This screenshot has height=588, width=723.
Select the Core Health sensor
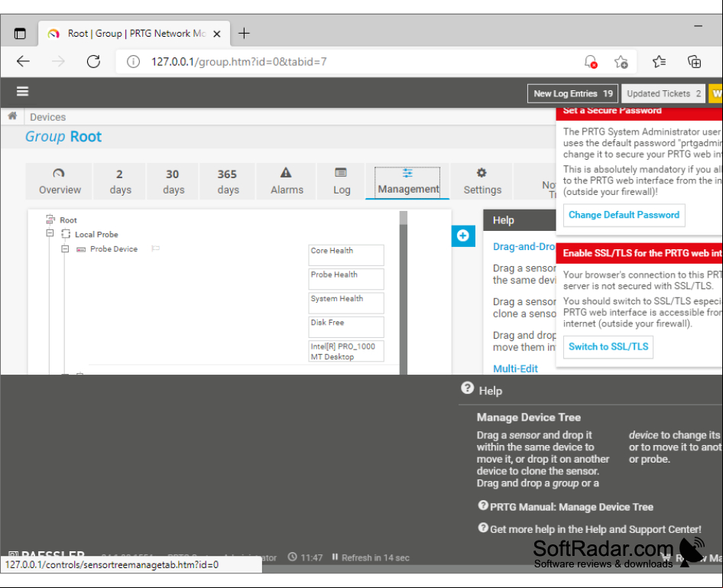[x=346, y=255]
